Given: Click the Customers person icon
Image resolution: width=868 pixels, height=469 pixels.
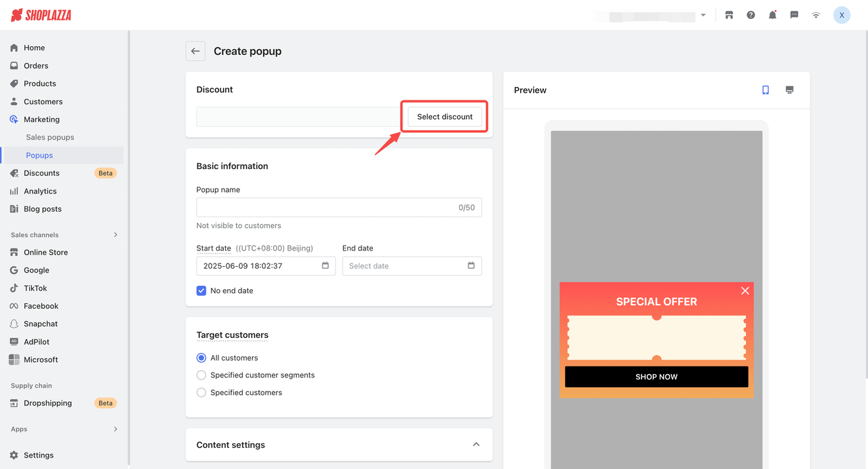Looking at the screenshot, I should 14,102.
